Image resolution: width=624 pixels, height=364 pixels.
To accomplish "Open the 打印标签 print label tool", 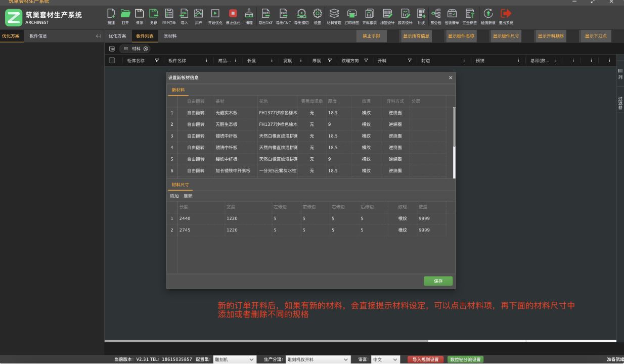I will (x=351, y=14).
